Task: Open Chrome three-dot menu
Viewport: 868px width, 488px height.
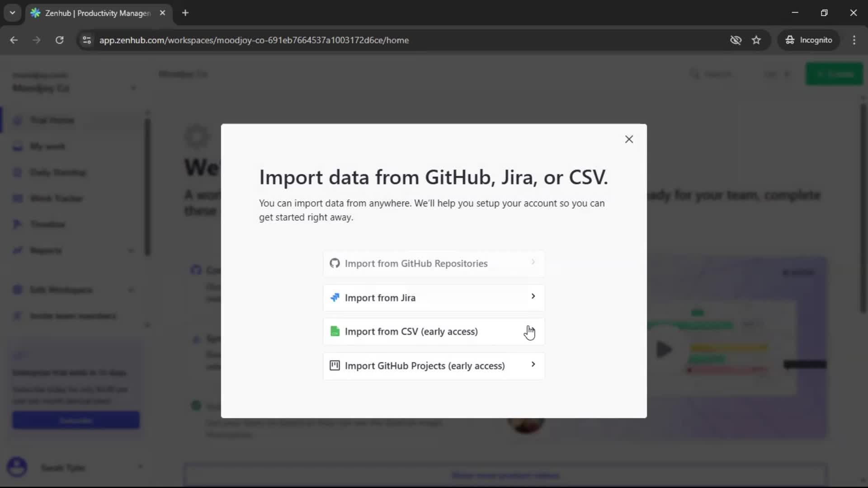Action: pyautogui.click(x=854, y=40)
